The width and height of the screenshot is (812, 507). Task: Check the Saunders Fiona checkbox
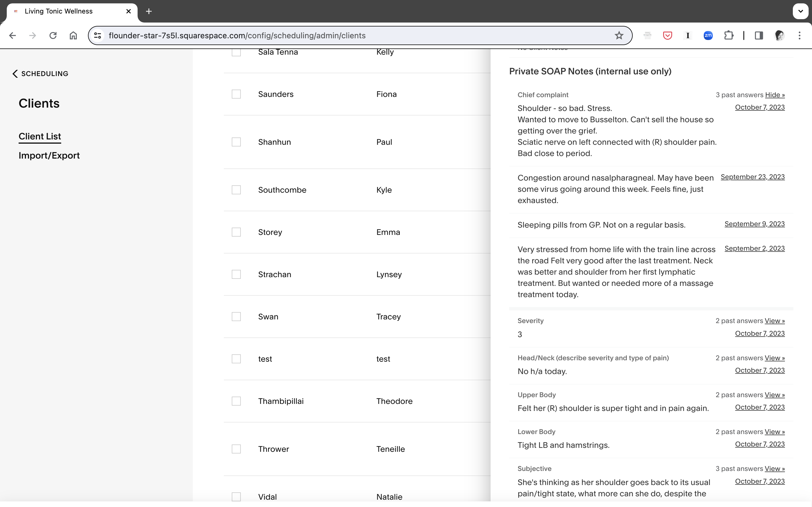click(x=236, y=94)
